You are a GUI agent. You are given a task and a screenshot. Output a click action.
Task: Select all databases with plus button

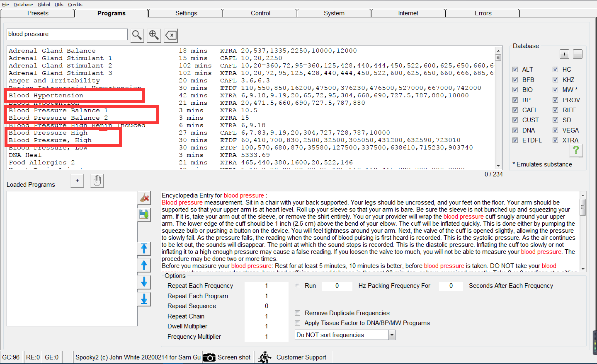[x=564, y=54]
